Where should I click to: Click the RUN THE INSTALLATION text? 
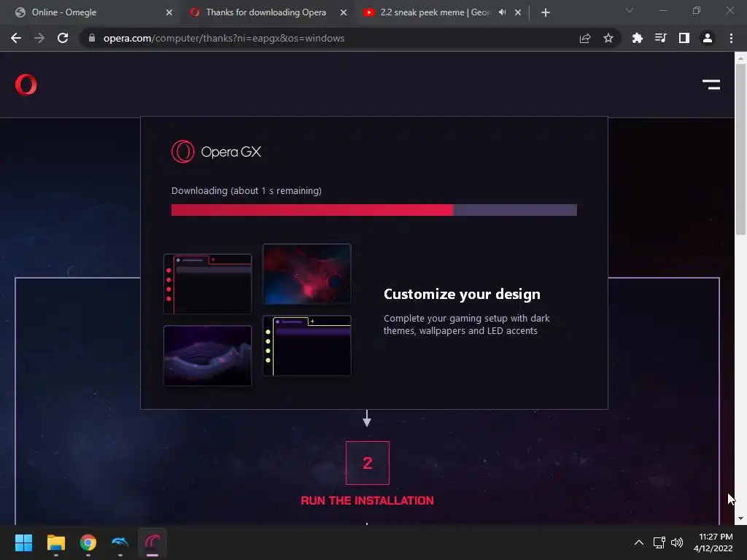coord(368,500)
